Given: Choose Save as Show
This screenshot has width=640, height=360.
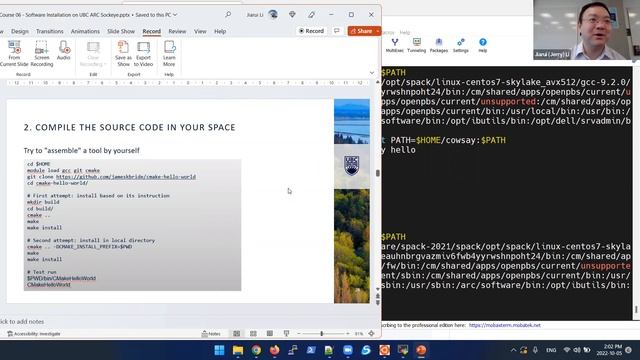Looking at the screenshot, I should [123, 54].
